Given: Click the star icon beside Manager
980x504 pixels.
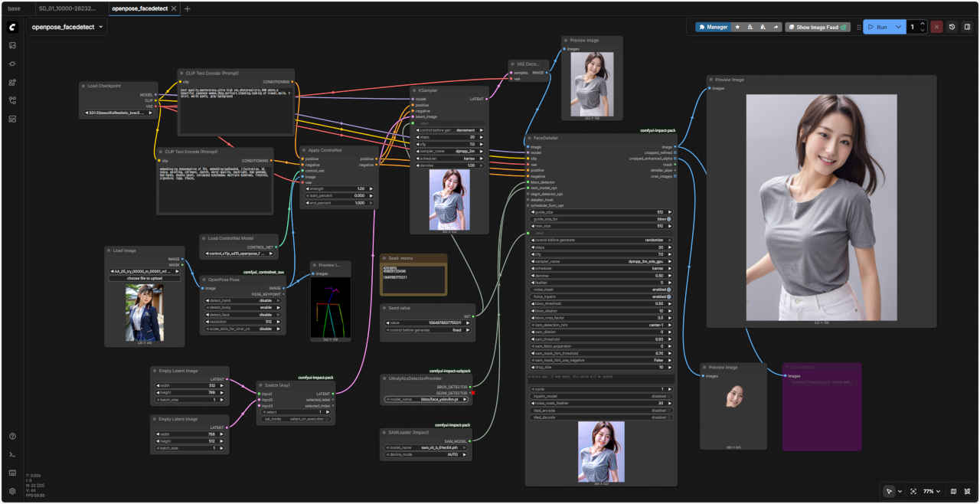Looking at the screenshot, I should 737,27.
